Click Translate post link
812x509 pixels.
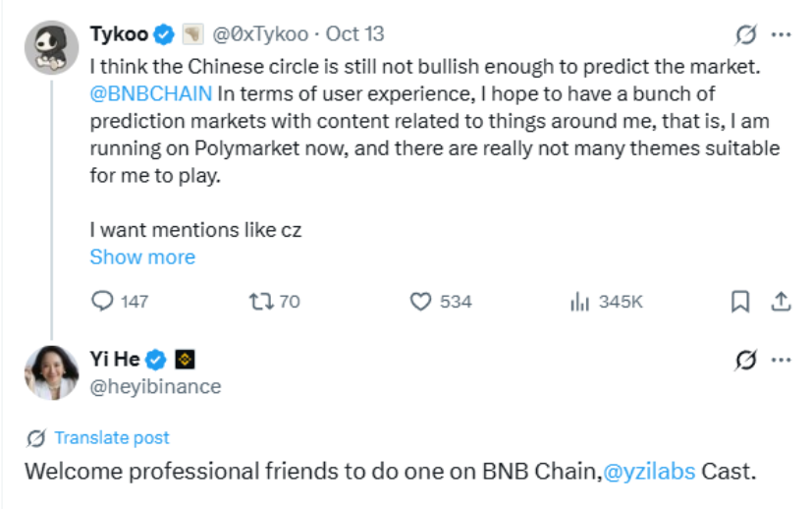[x=111, y=437]
